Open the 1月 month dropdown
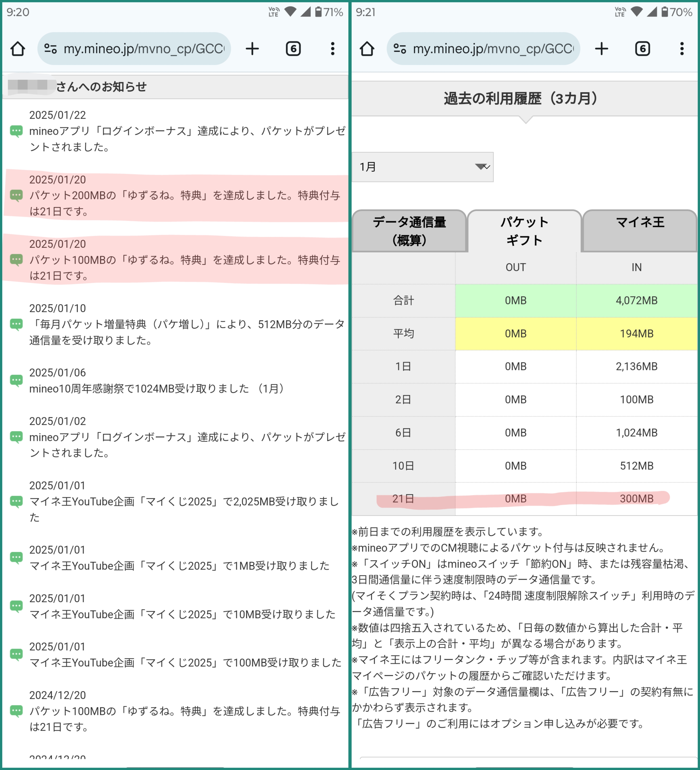This screenshot has height=770, width=700. pos(422,167)
